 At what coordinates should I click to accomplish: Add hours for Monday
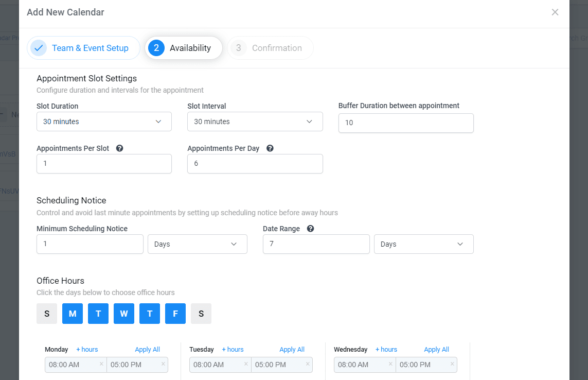(87, 349)
